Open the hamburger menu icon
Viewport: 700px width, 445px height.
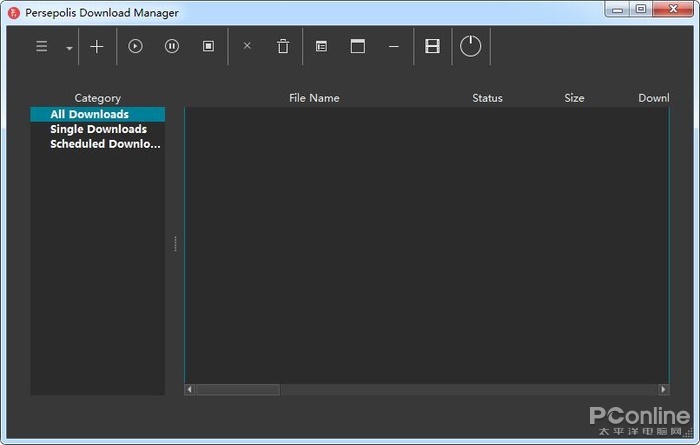click(x=42, y=46)
